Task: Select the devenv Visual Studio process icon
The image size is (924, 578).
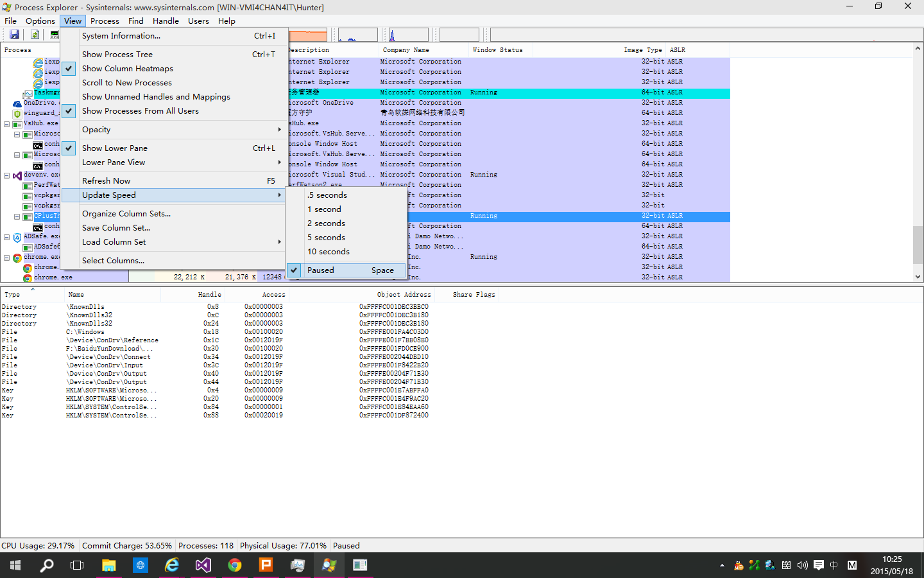Action: (x=17, y=175)
